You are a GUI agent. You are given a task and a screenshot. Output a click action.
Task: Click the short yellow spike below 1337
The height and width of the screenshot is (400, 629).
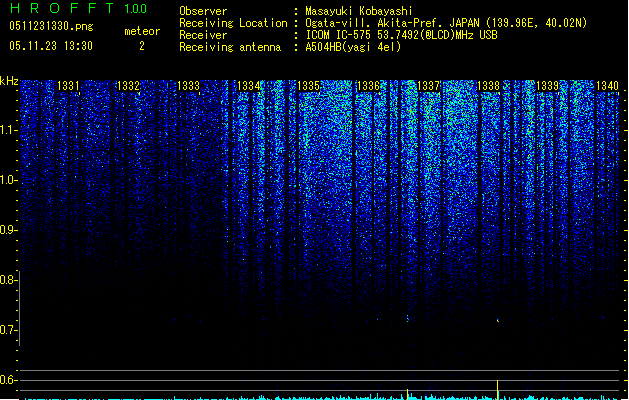click(408, 394)
